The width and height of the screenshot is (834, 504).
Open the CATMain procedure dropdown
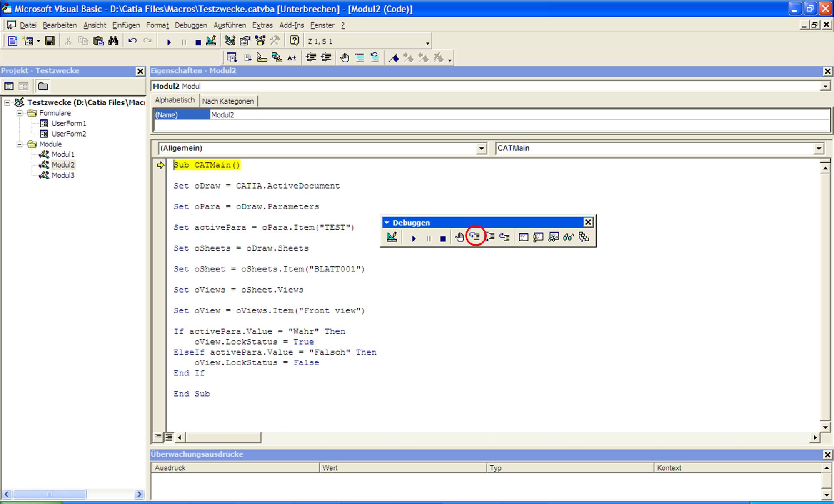coord(819,148)
